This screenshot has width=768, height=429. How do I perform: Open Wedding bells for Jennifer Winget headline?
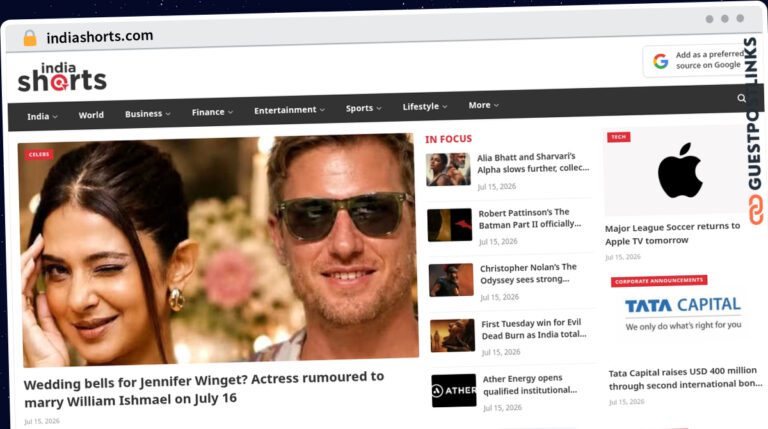[204, 389]
